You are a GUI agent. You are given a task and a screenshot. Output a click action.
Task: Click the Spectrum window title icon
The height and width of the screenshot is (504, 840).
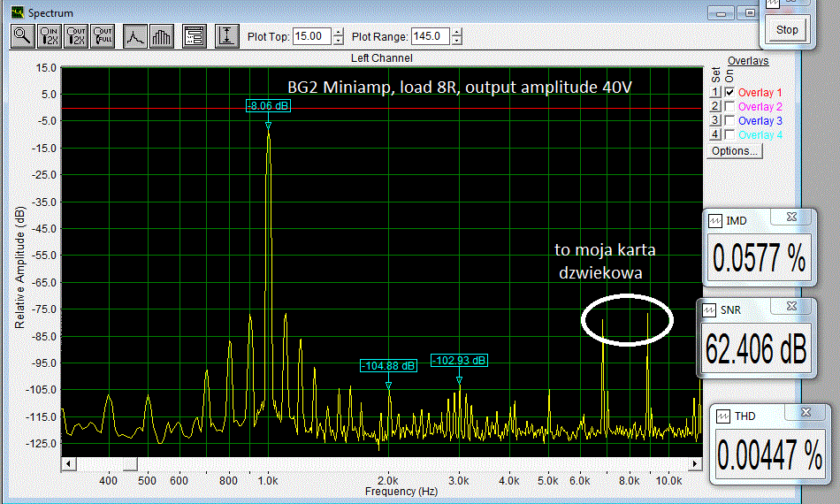19,12
